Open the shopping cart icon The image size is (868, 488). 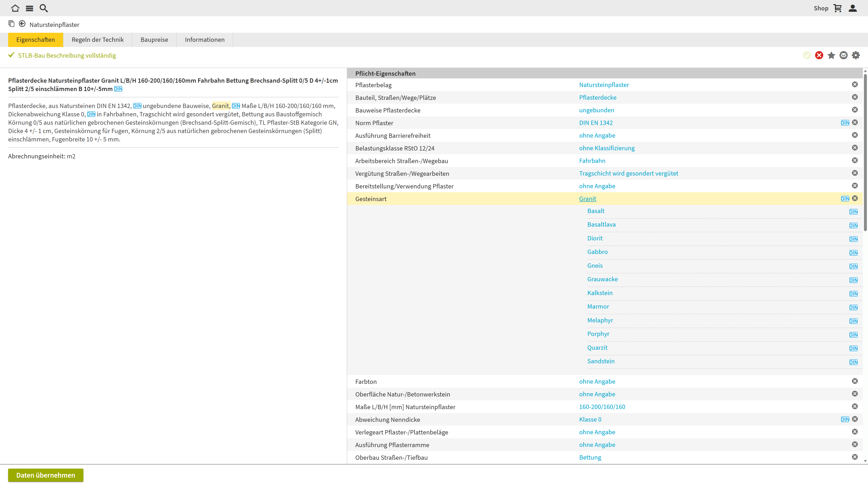coord(838,8)
